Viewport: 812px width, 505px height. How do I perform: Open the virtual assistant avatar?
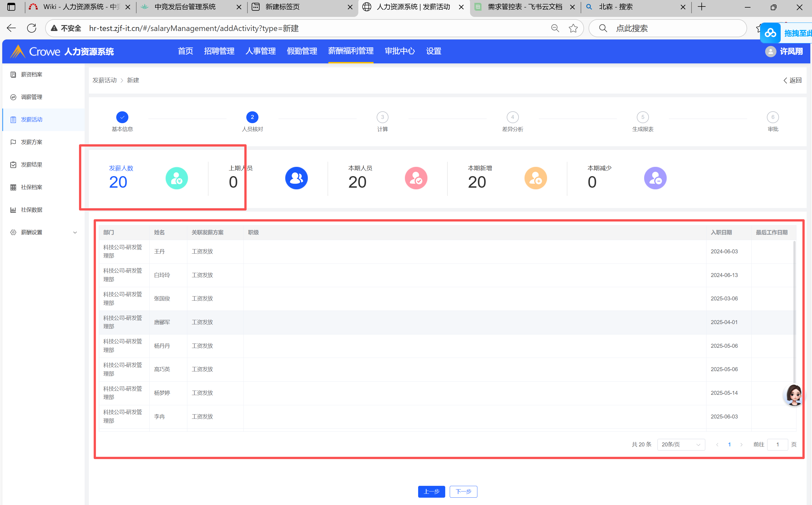click(794, 395)
